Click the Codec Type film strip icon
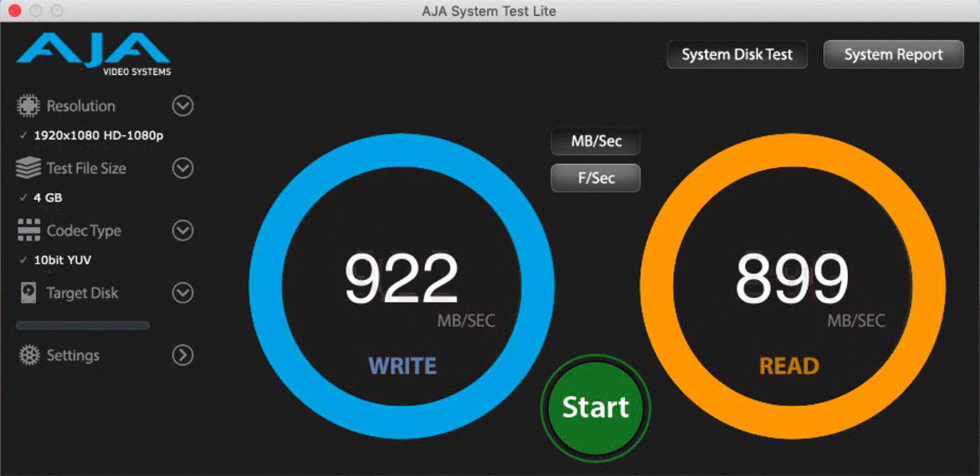This screenshot has width=980, height=476. [28, 231]
